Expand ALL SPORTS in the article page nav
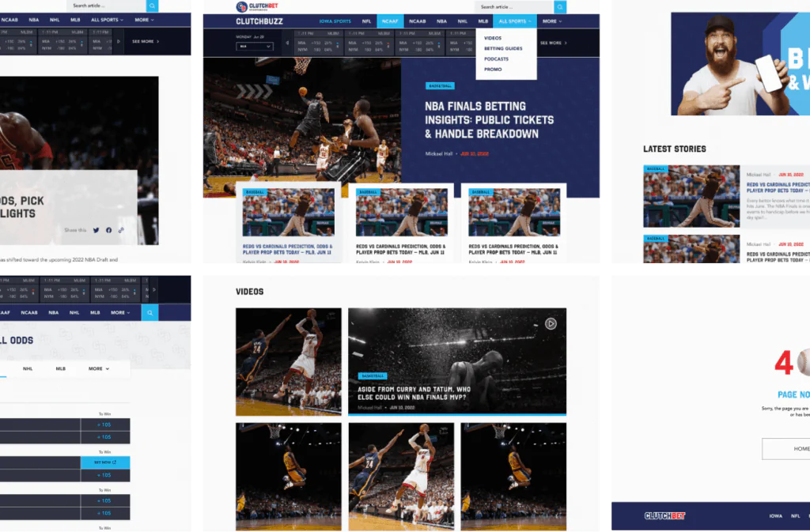The width and height of the screenshot is (810, 532). [x=107, y=20]
